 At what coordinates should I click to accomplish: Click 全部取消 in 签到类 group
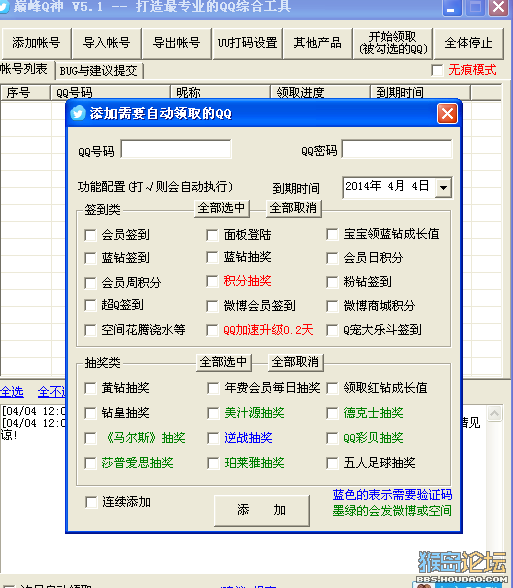294,208
